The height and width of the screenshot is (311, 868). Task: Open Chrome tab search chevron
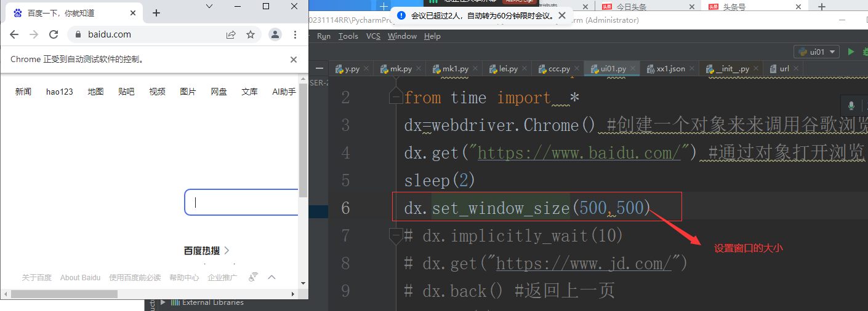point(209,6)
